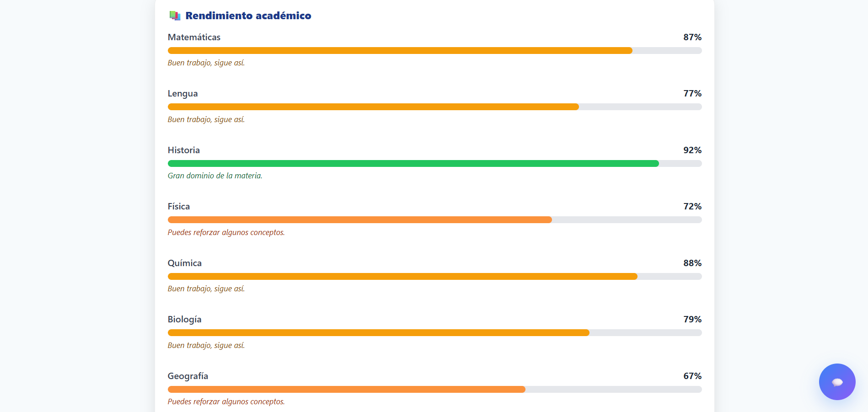The width and height of the screenshot is (868, 412).
Task: Click the Matemáticas progress bar
Action: [x=434, y=51]
